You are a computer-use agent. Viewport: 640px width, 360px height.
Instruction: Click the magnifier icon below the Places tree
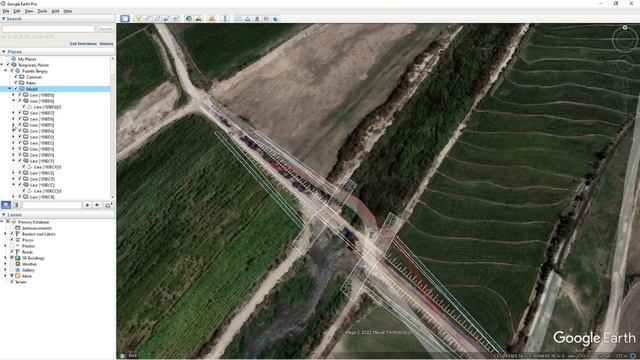6,205
